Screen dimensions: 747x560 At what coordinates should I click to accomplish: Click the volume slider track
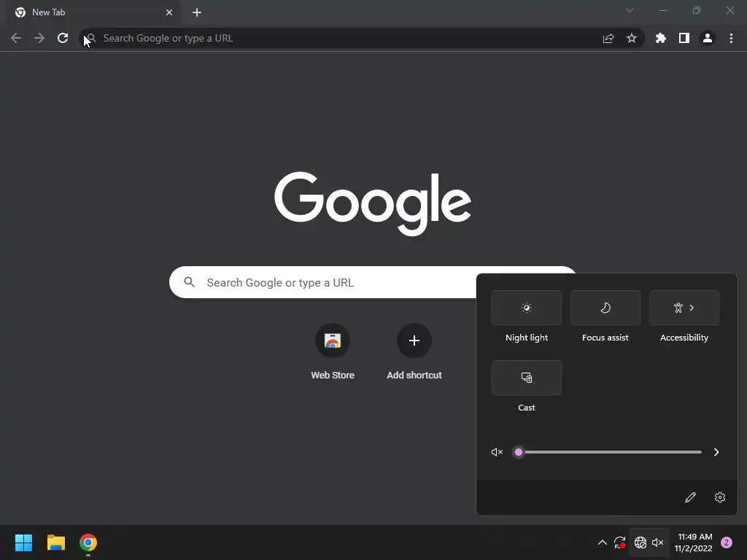pyautogui.click(x=608, y=452)
